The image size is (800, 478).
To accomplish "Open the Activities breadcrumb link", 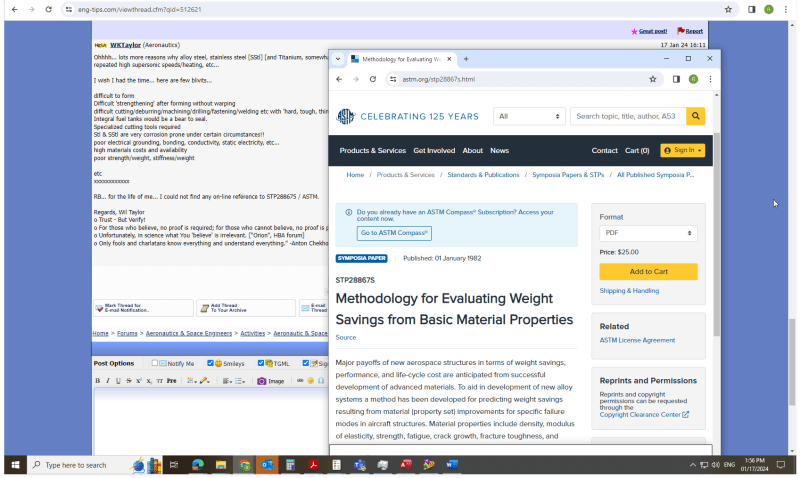I will (253, 333).
